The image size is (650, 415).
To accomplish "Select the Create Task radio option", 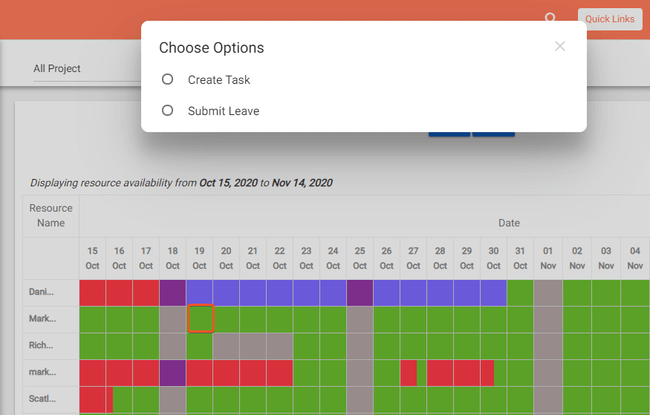I will tap(167, 79).
